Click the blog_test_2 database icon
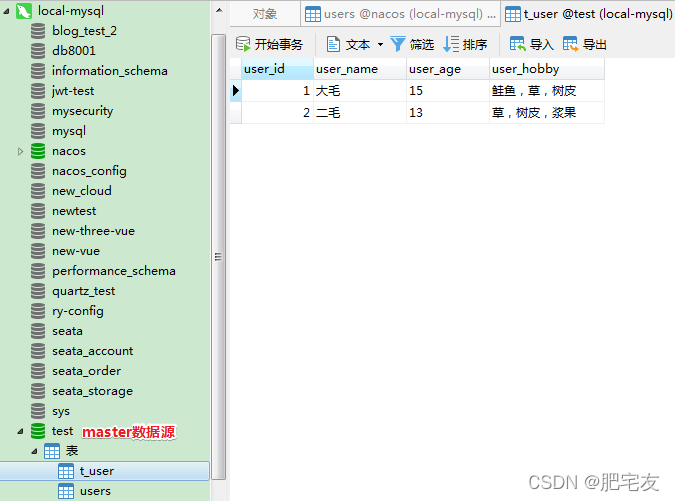This screenshot has width=675, height=501. 38,31
